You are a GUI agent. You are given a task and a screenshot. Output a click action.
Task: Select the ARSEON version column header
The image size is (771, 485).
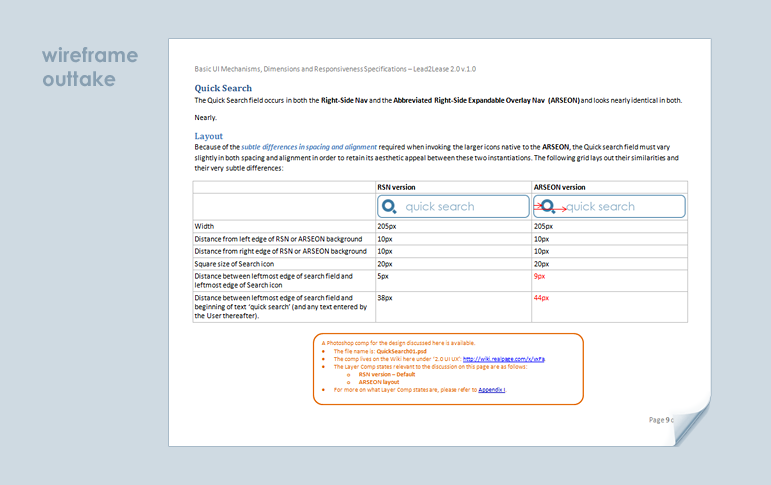point(560,187)
